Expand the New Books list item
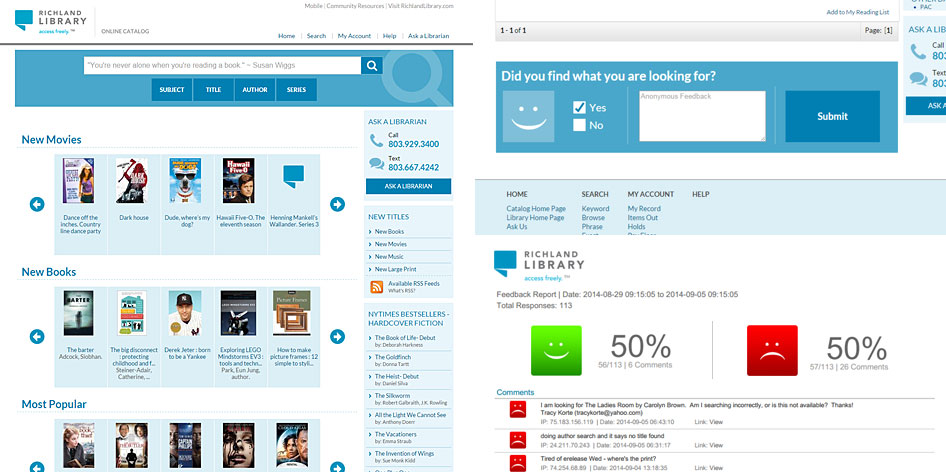Viewport: 946px width, 472px height. pos(389,231)
